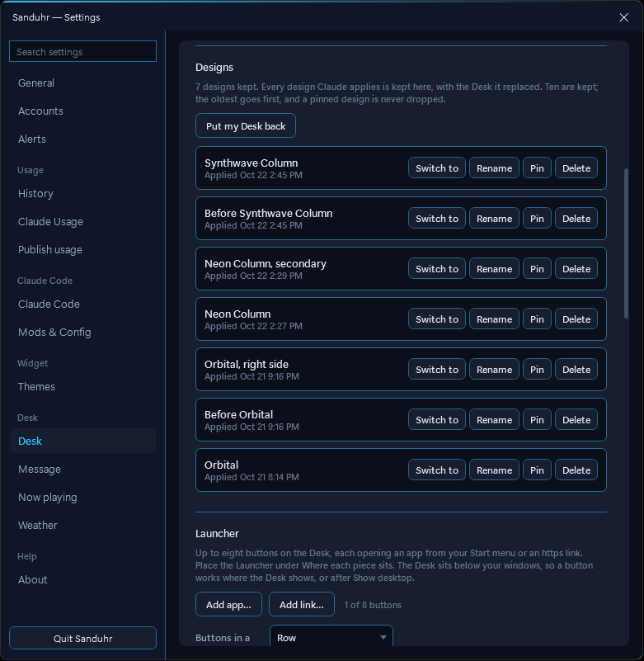644x661 pixels.
Task: Go to Themes settings
Action: coord(82,386)
